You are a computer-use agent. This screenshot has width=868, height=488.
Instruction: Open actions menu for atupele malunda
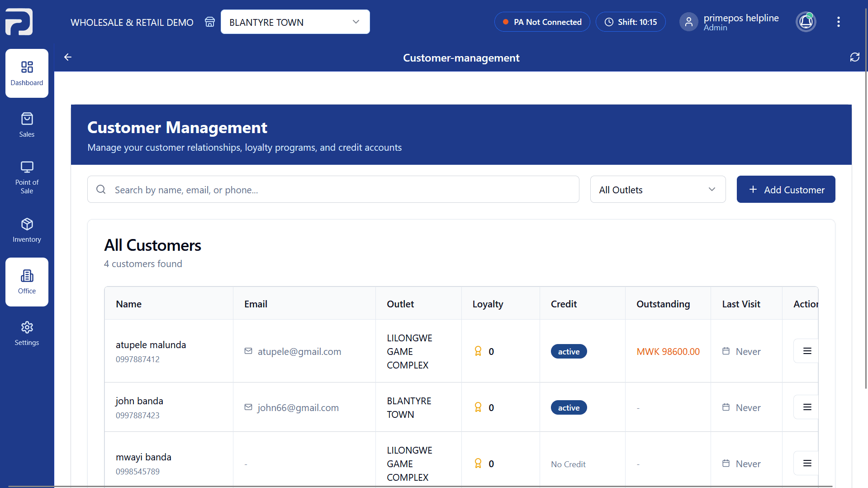806,351
